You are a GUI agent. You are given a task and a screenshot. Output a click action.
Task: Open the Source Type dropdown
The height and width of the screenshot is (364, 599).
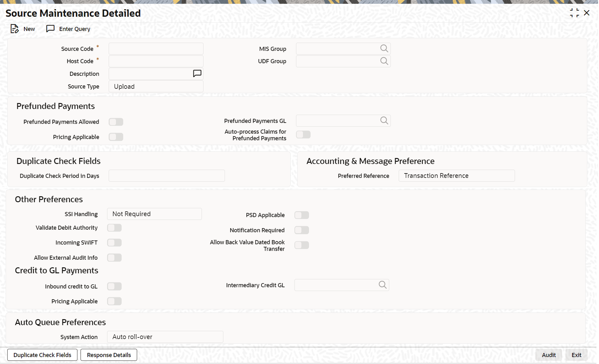point(156,87)
